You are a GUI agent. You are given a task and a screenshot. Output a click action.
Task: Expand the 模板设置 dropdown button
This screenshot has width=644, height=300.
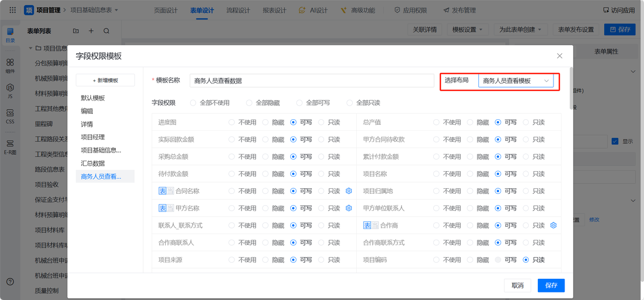(x=467, y=30)
